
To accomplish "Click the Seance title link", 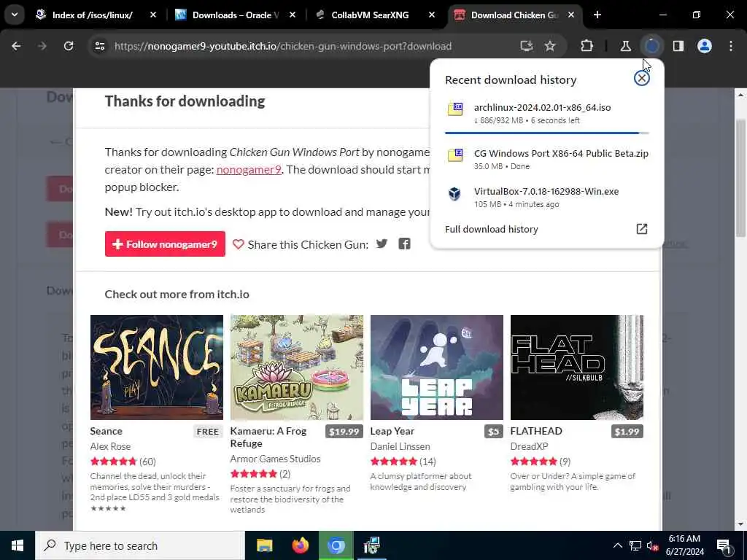I will pyautogui.click(x=107, y=431).
